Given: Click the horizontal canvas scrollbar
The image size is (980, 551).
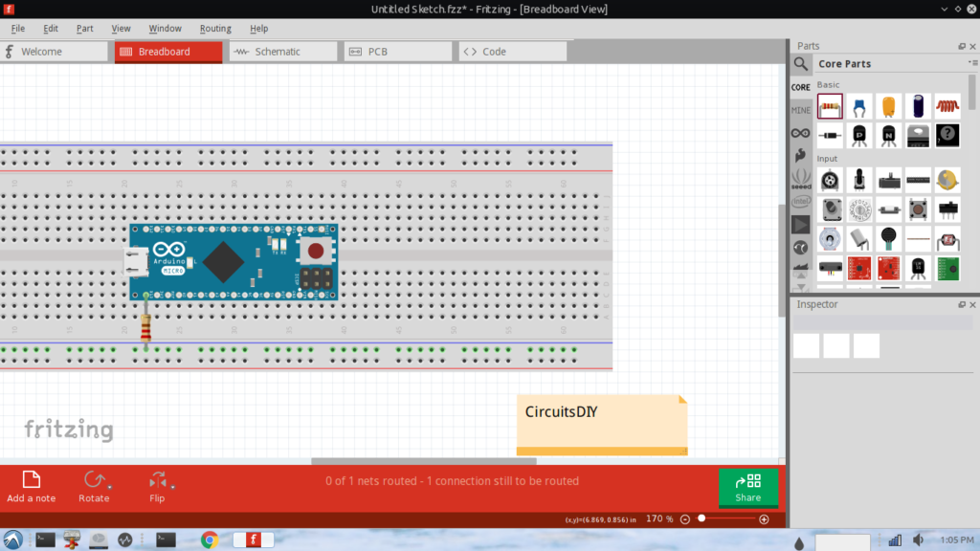Looking at the screenshot, I should [423, 462].
